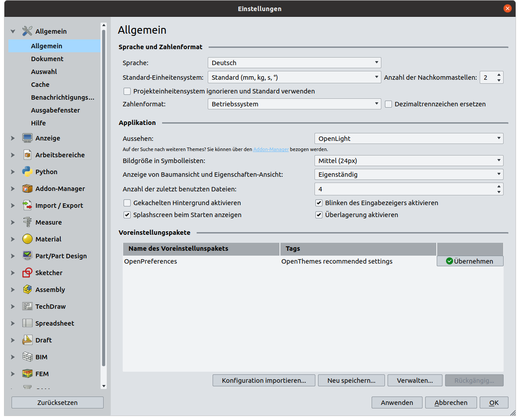
Task: Open the Aussehen dropdown showing OpenLight
Action: pyautogui.click(x=408, y=139)
